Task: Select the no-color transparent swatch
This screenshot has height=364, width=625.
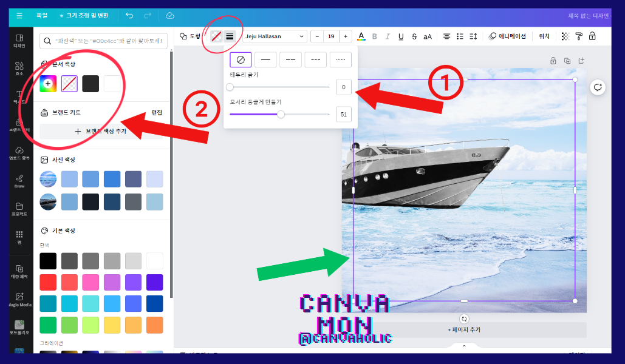Action: 69,84
